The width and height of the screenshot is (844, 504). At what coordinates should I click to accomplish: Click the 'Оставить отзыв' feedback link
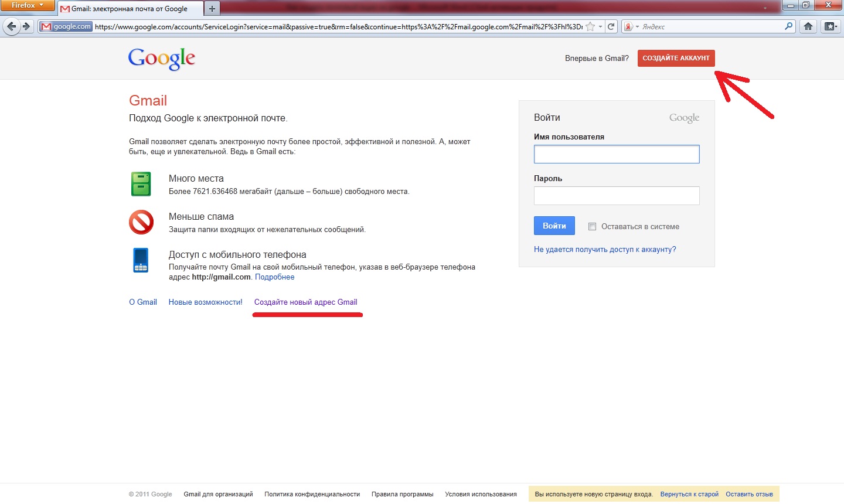pos(749,494)
